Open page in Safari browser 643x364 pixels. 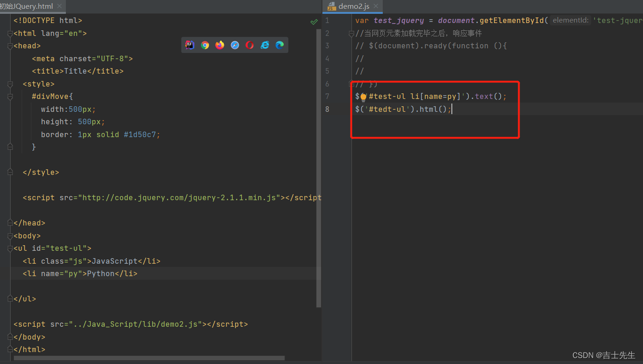(x=235, y=45)
